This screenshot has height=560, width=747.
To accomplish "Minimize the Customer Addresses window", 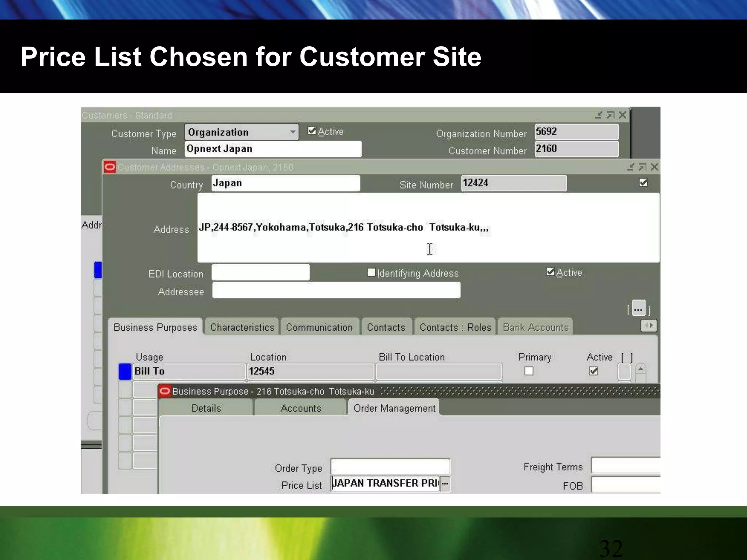I will 630,167.
